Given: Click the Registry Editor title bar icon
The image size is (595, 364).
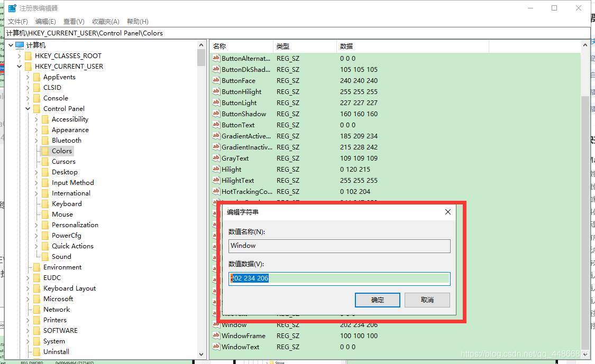Looking at the screenshot, I should tap(12, 7).
